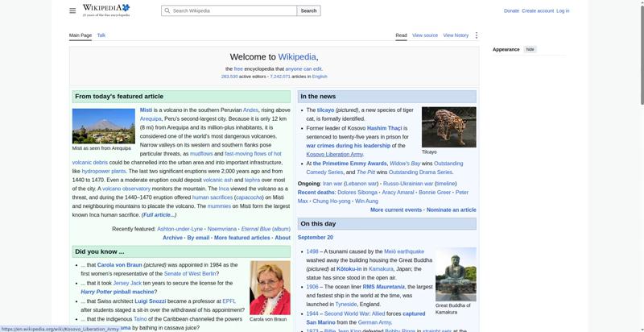Click the Log in link
The width and height of the screenshot is (644, 332).
click(x=563, y=10)
